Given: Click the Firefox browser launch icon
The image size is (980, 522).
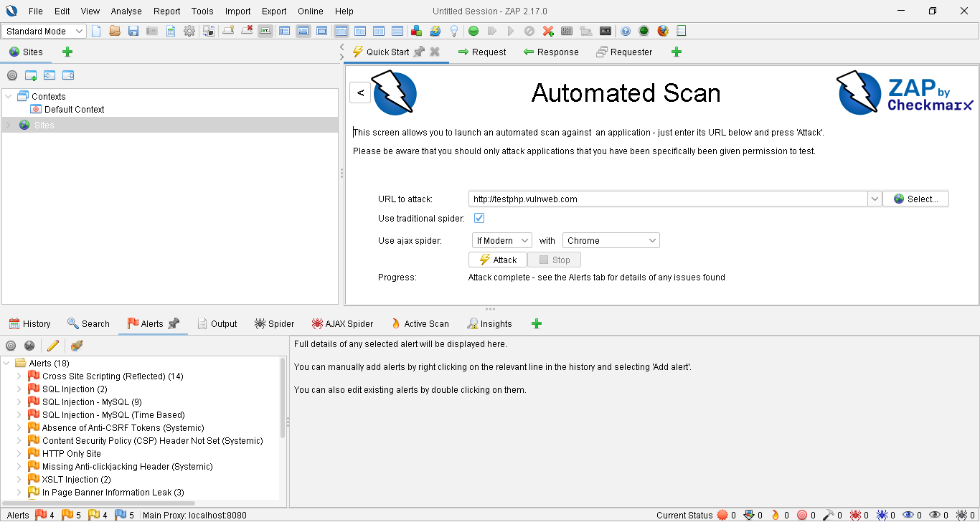Looking at the screenshot, I should point(663,31).
